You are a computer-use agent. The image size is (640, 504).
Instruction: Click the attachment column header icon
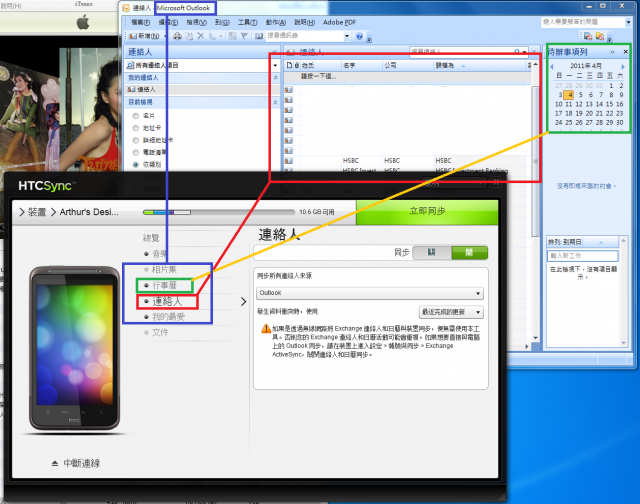[297, 65]
